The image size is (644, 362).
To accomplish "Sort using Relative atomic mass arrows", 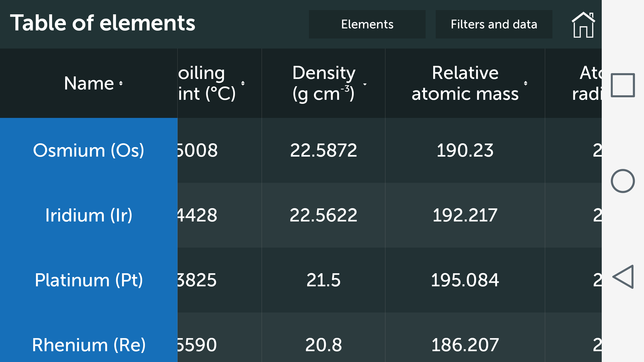I will click(526, 83).
